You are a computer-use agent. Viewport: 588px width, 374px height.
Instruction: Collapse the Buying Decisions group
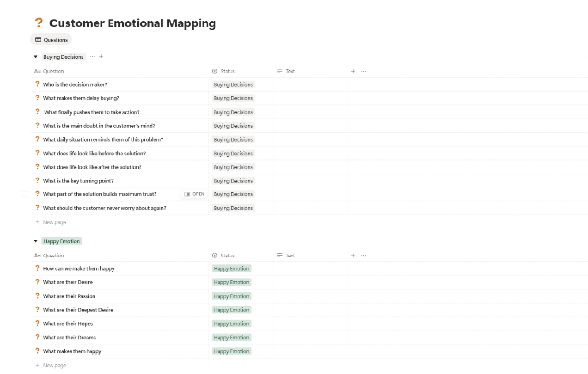(x=36, y=57)
